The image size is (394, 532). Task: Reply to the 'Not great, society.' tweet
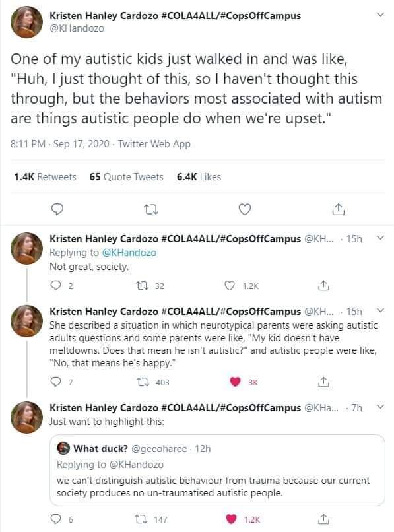[55, 286]
